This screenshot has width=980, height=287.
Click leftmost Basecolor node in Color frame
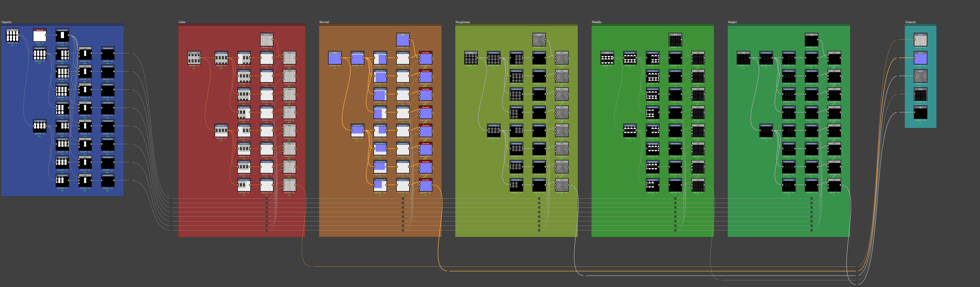[194, 58]
